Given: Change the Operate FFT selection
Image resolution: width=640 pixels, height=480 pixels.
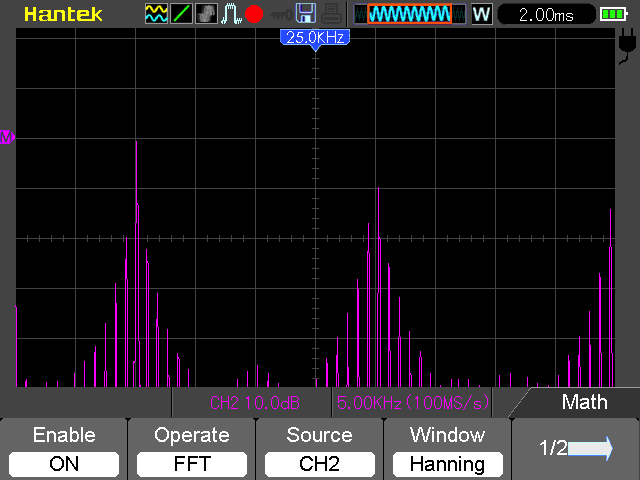Looking at the screenshot, I should tap(192, 464).
